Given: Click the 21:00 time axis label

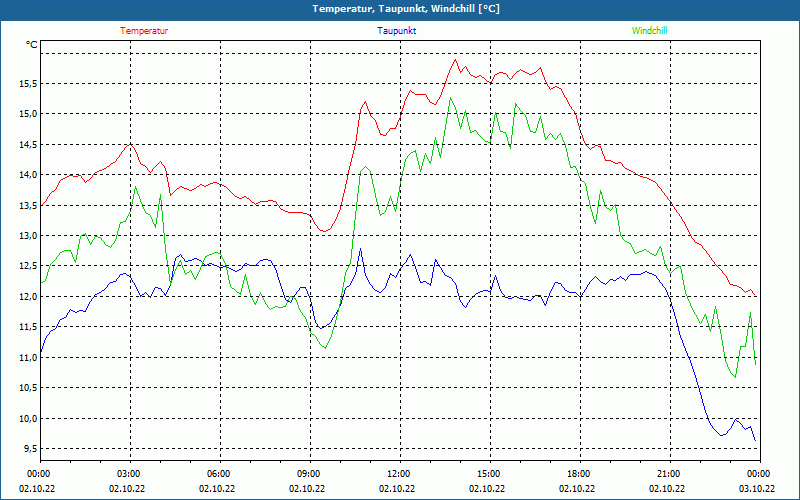Looking at the screenshot, I should [x=667, y=474].
